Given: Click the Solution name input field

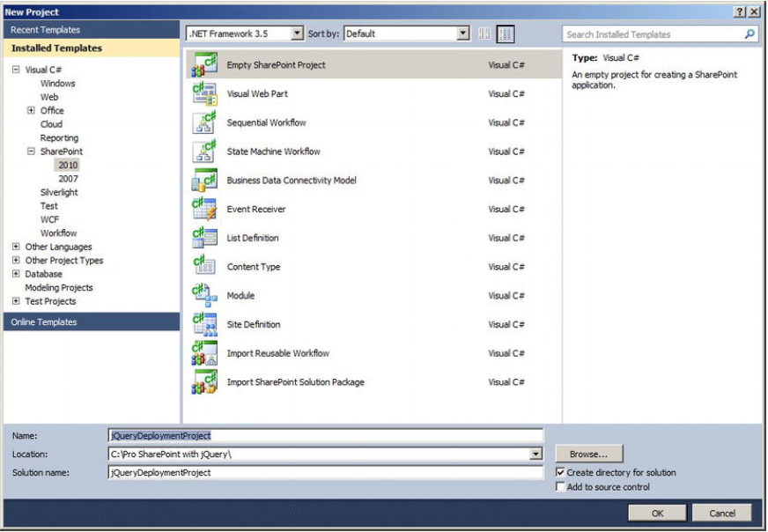Looking at the screenshot, I should click(325, 473).
